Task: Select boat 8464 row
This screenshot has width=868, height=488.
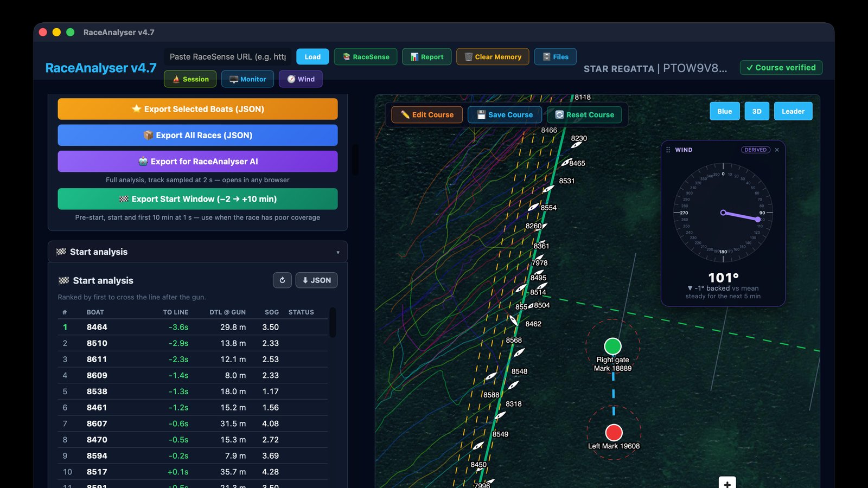Action: point(193,327)
